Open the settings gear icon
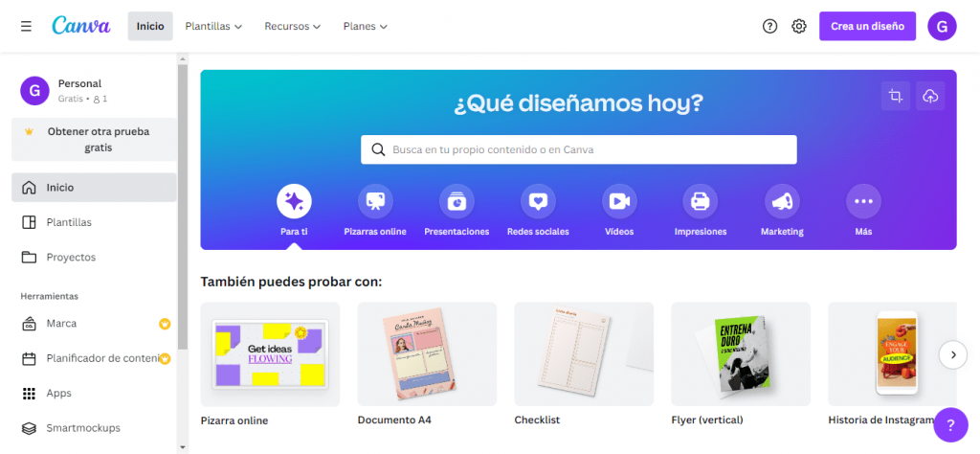The width and height of the screenshot is (980, 454). coord(799,26)
